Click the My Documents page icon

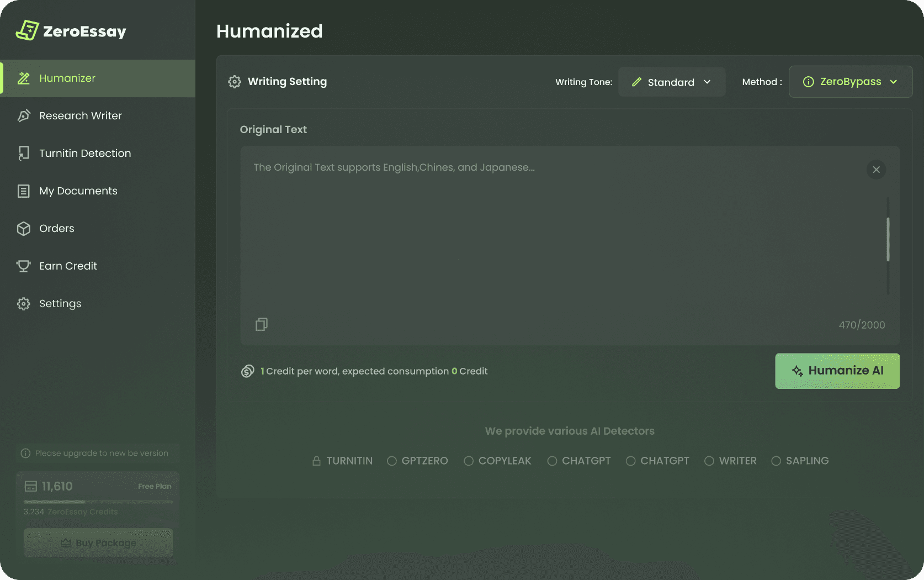[x=24, y=191]
